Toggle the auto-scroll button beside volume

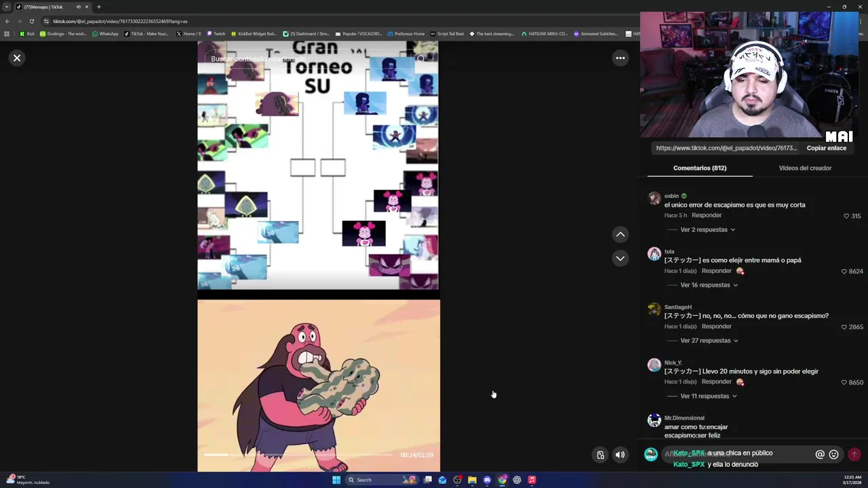tap(600, 455)
